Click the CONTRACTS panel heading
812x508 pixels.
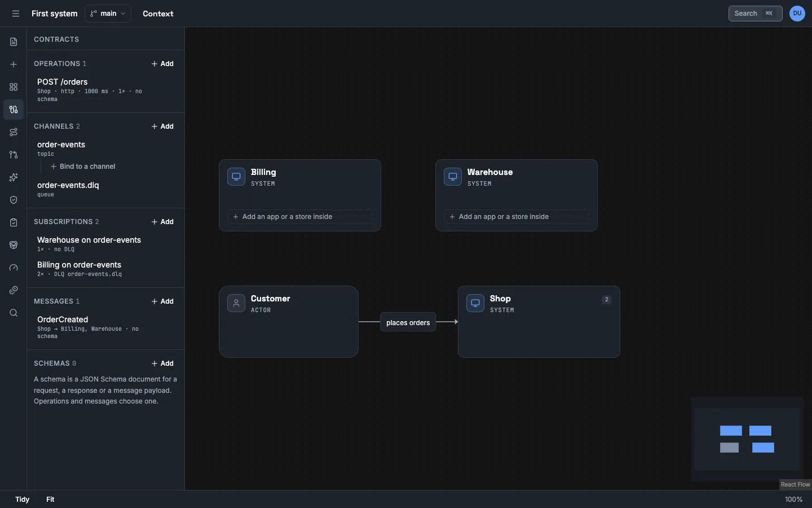coord(56,40)
